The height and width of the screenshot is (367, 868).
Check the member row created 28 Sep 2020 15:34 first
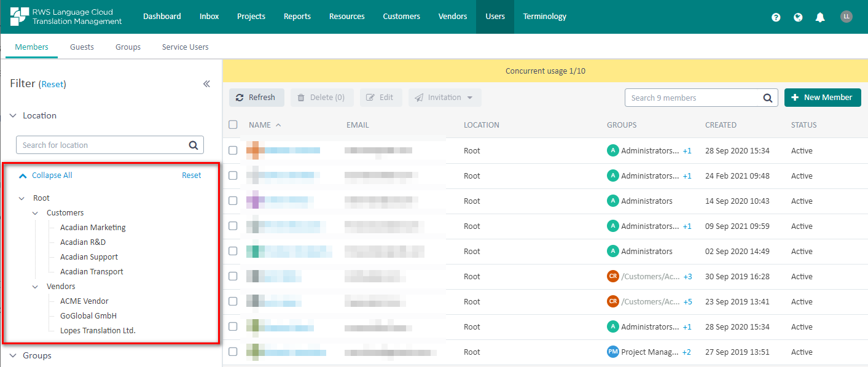[233, 150]
